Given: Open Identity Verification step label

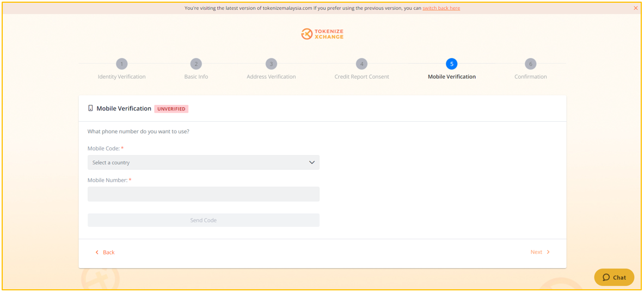Looking at the screenshot, I should click(x=121, y=77).
